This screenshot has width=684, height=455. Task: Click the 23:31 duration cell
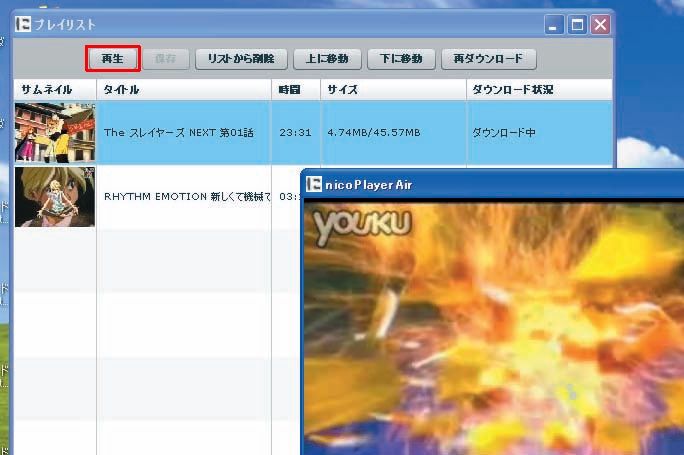295,133
